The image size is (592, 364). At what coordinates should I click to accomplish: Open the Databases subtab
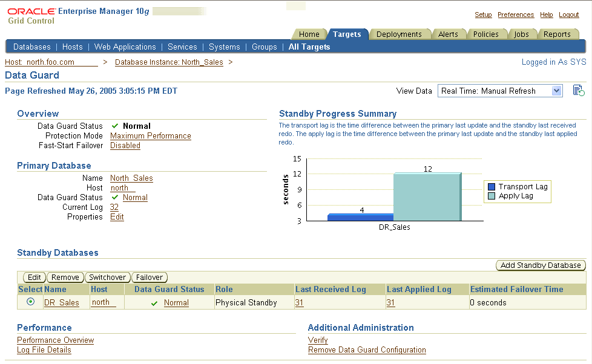[x=32, y=47]
